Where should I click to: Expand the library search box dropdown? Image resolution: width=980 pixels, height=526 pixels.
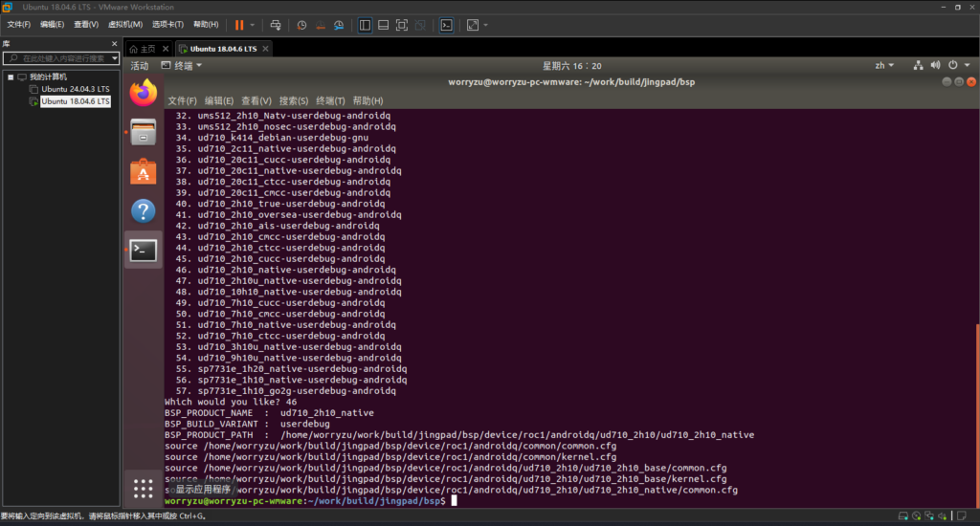coord(114,58)
